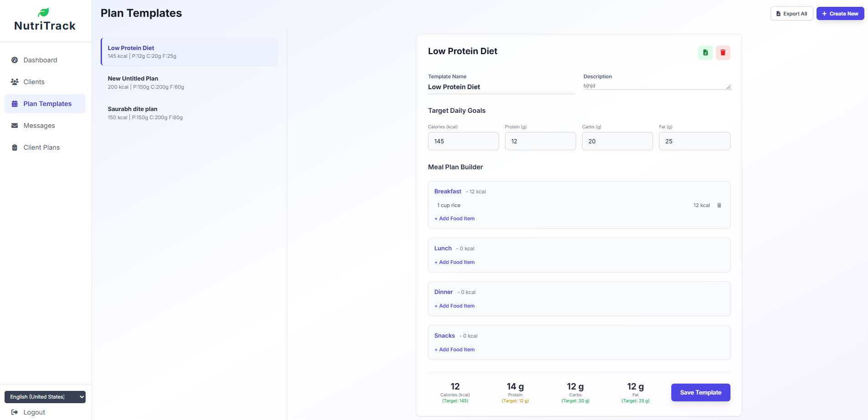This screenshot has width=868, height=420.
Task: Click the Plan Templates calendar icon
Action: tap(14, 103)
